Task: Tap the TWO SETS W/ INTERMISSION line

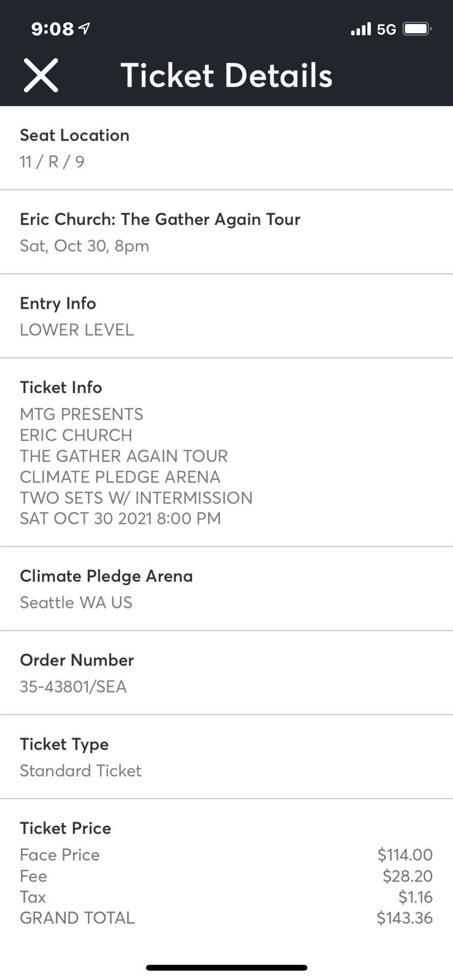Action: tap(136, 498)
